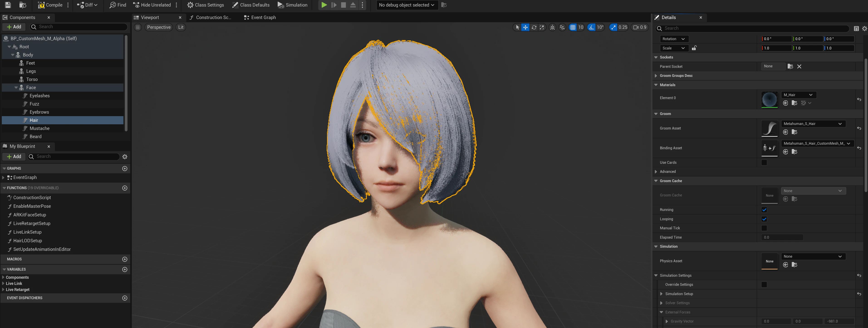The width and height of the screenshot is (868, 328).
Task: Toggle world/local coordinate system cube icon
Action: pyautogui.click(x=552, y=27)
